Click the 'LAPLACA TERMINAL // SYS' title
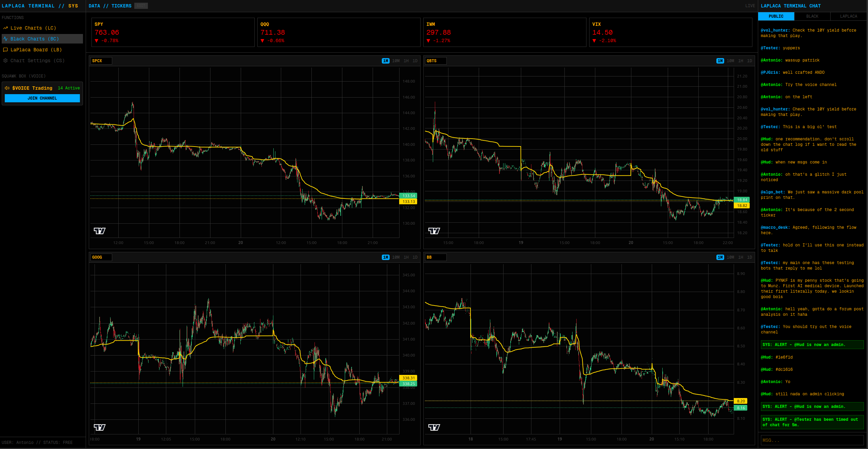868x449 pixels. coord(40,6)
